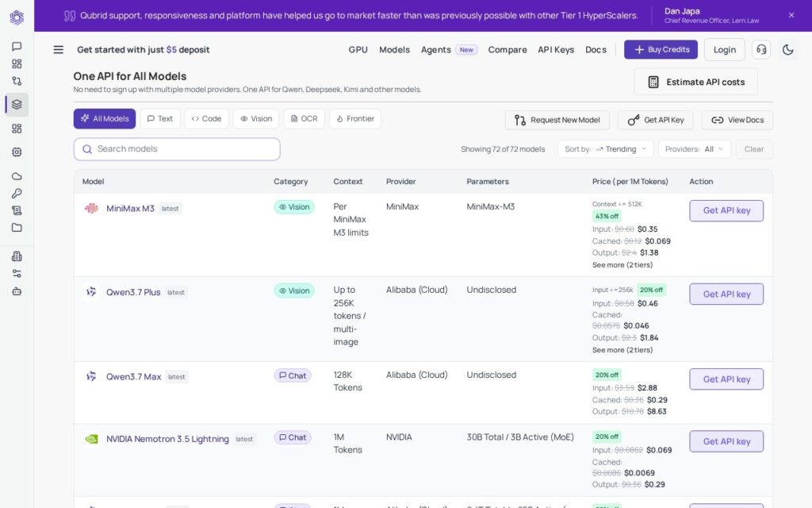Viewport: 812px width, 508px height.
Task: Open the folder sidebar icon
Action: 17,228
